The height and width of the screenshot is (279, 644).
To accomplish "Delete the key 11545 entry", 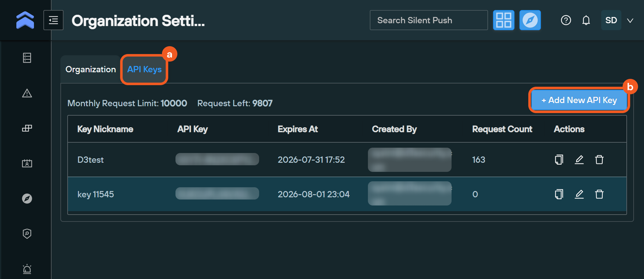I will pos(599,194).
